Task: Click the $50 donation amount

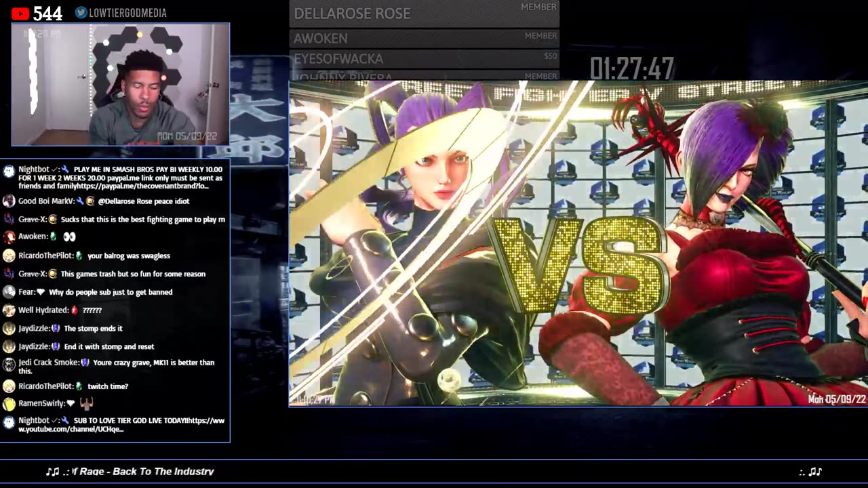Action: point(550,56)
